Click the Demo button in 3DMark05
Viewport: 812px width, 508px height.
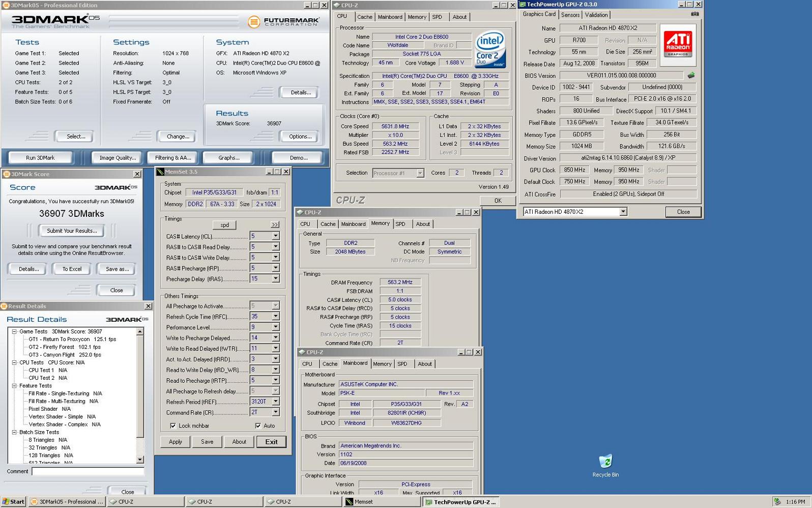(298, 158)
